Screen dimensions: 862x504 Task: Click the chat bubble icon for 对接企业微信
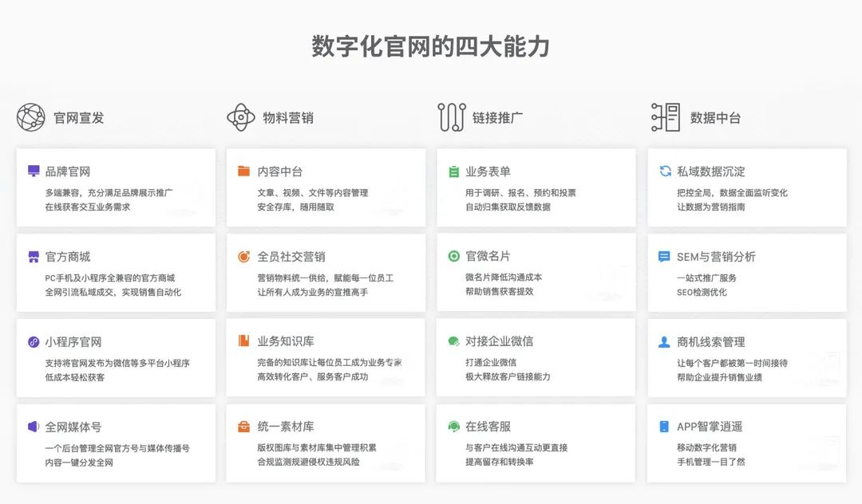point(453,341)
